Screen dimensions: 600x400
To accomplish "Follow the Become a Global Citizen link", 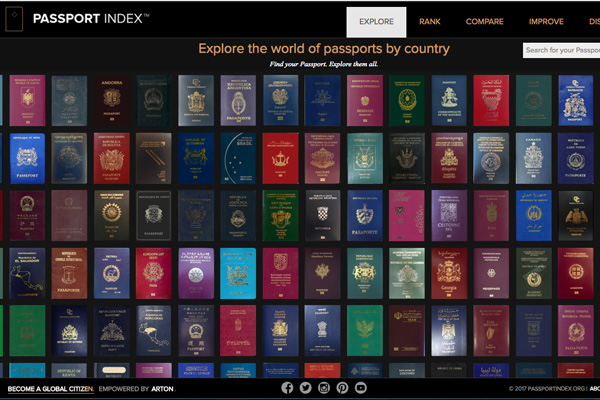I will 50,388.
